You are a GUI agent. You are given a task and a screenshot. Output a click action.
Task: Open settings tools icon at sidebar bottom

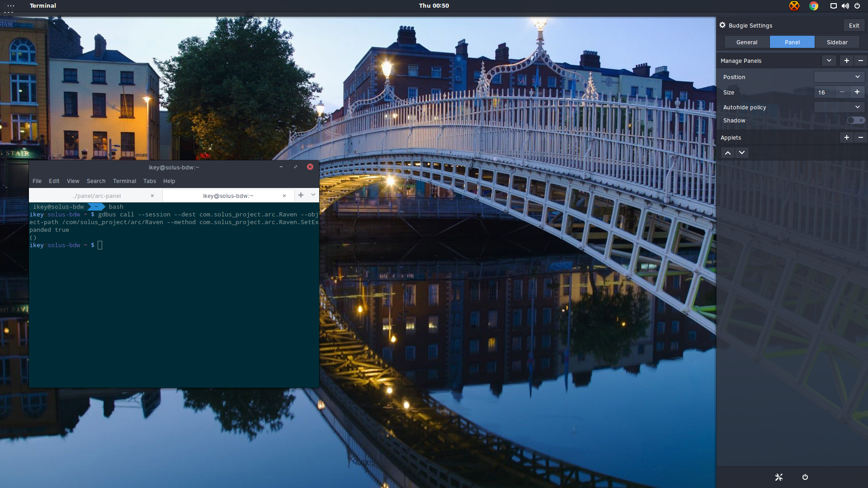778,477
